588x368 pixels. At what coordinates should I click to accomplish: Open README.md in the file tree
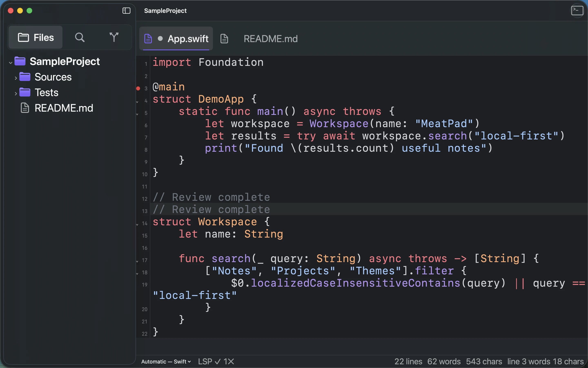[x=69, y=108]
